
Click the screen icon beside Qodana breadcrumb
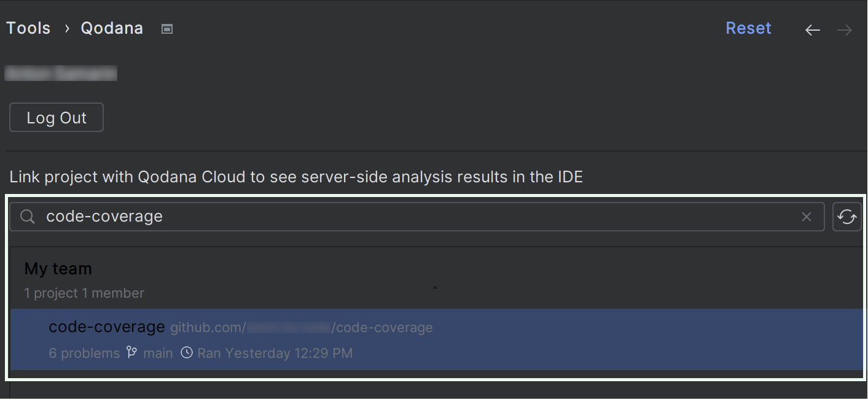click(x=166, y=28)
